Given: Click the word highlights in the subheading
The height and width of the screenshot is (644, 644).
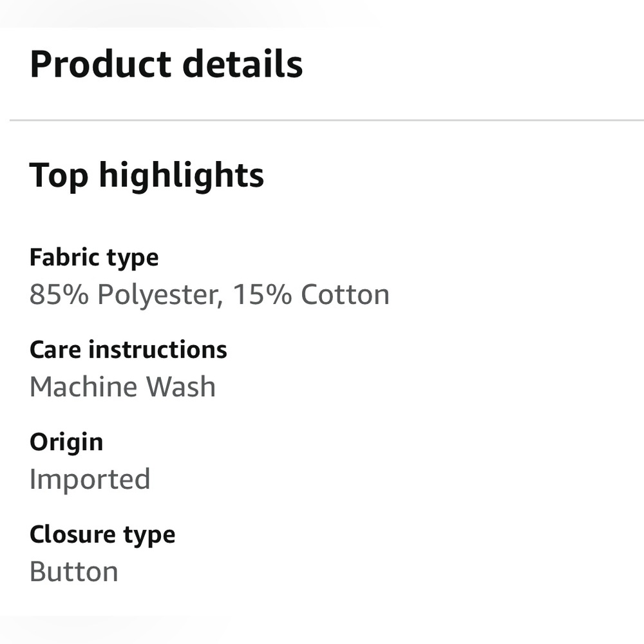Looking at the screenshot, I should point(182,176).
